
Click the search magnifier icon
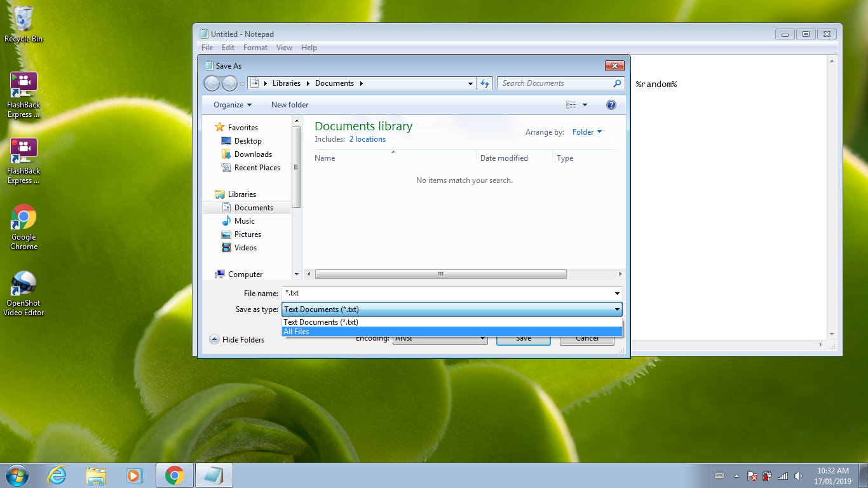617,83
